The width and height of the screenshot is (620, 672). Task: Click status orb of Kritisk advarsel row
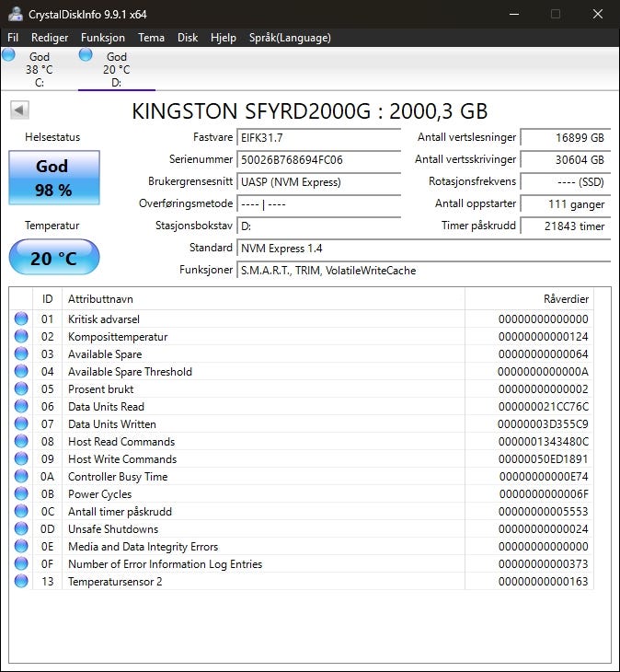click(21, 319)
